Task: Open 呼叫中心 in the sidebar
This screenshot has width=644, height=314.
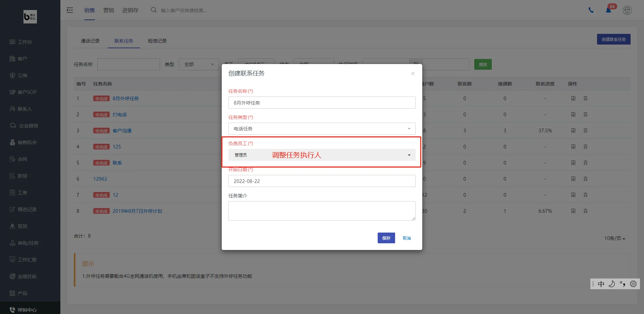Action: coord(30,309)
